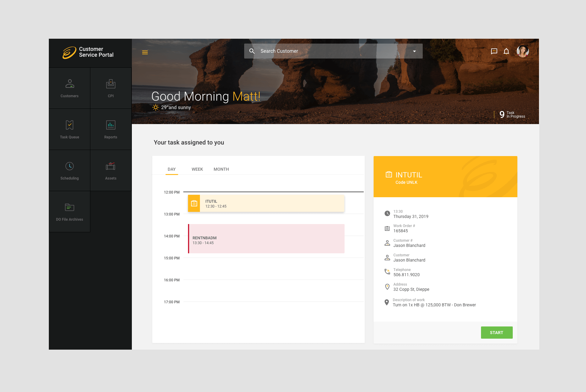Open the chat messages icon

(494, 51)
